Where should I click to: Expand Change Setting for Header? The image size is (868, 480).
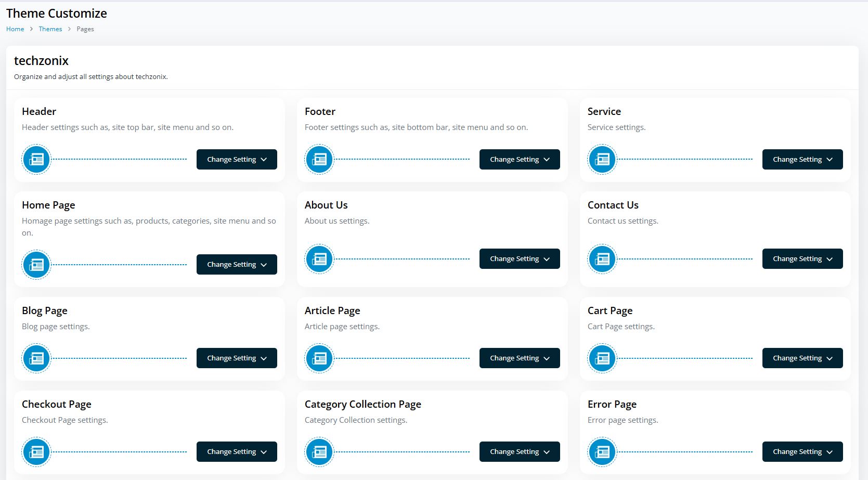click(x=237, y=159)
